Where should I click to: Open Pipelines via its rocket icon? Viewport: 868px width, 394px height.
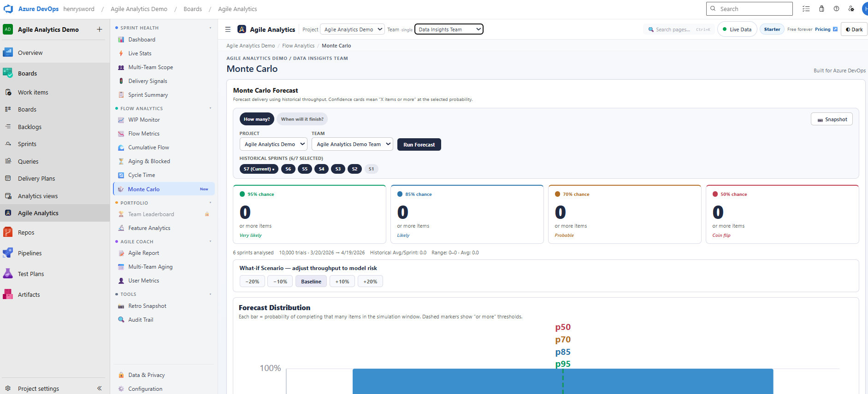8,253
